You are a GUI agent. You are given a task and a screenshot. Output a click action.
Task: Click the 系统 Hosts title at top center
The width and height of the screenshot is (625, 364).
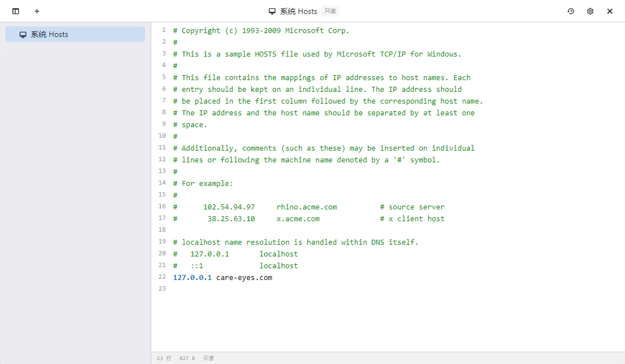pyautogui.click(x=298, y=11)
